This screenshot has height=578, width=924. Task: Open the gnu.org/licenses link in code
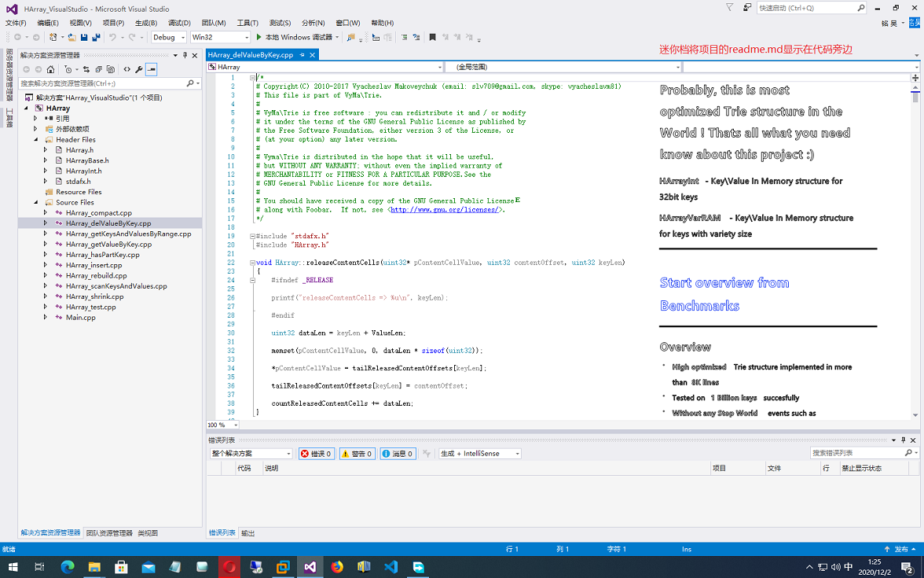coord(445,210)
